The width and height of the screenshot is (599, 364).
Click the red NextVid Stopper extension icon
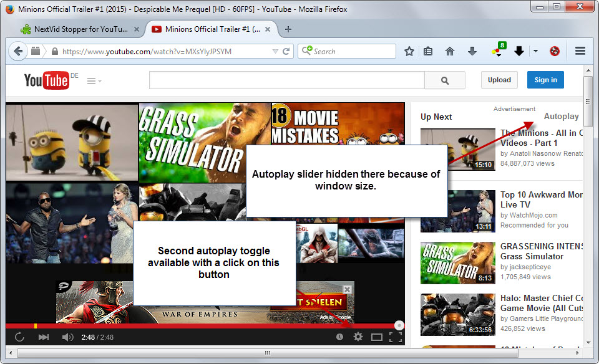pos(555,50)
